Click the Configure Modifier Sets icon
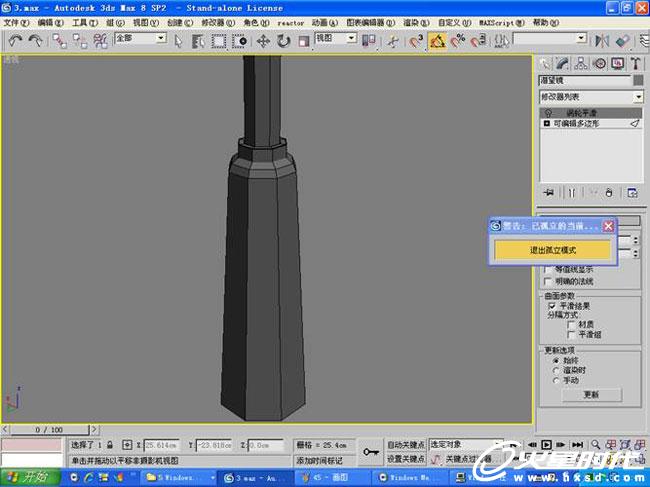The image size is (650, 487). 632,193
